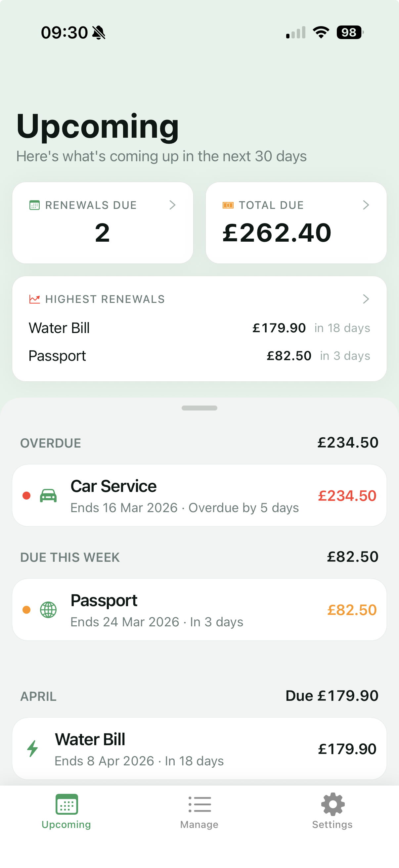Tap the car icon on Car Service
This screenshot has width=399, height=868.
coord(48,496)
